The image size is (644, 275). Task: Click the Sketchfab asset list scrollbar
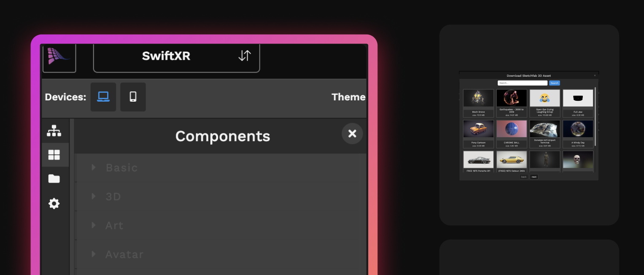point(595,117)
